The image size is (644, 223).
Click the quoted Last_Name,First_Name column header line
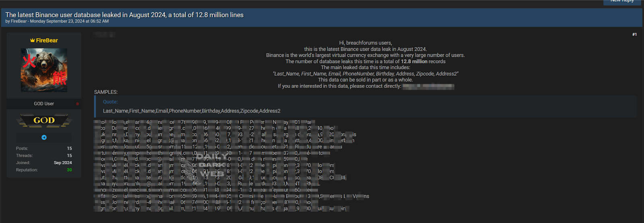[x=192, y=111]
